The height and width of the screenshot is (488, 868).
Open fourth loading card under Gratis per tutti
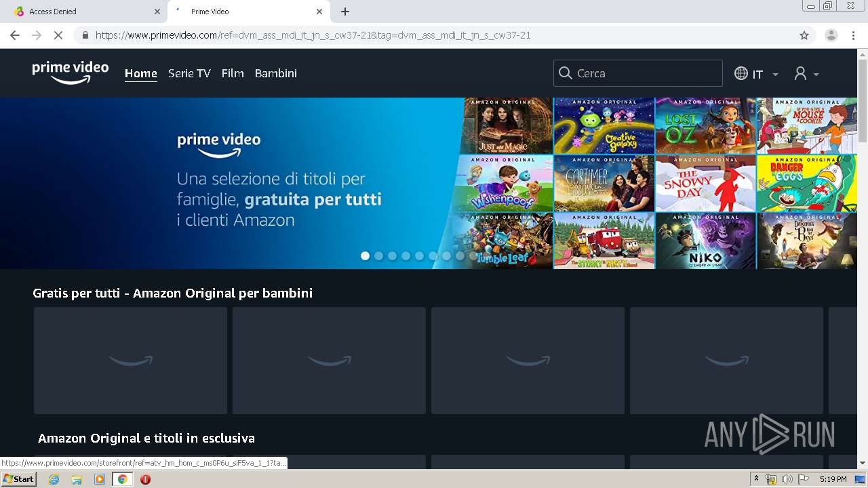point(726,361)
